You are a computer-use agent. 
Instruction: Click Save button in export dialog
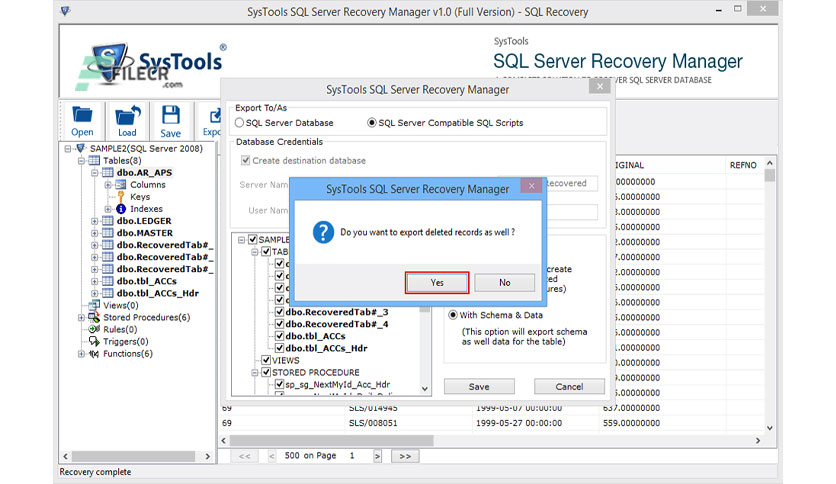point(479,386)
